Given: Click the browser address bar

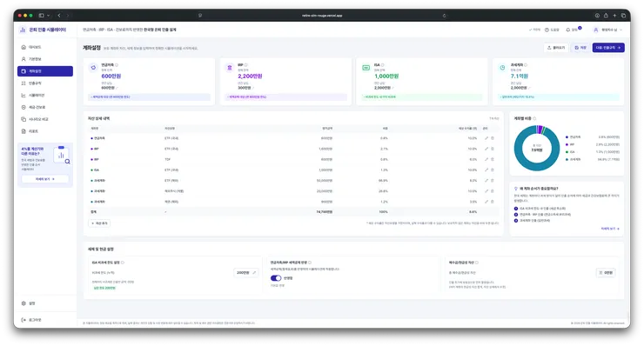Looking at the screenshot, I should pos(322,16).
